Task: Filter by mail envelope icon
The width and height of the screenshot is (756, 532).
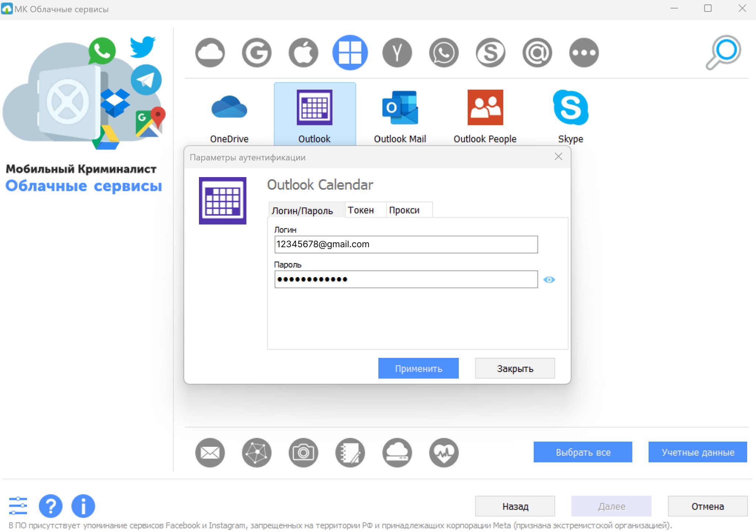Action: click(210, 453)
